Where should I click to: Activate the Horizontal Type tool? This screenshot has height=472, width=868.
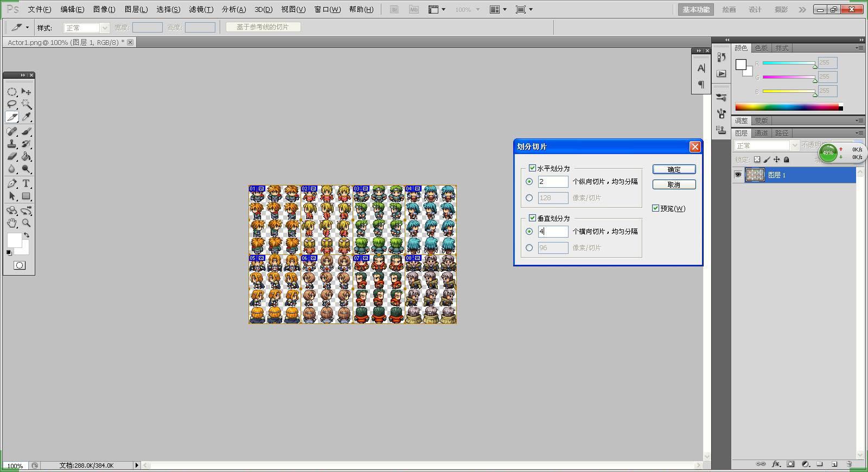point(26,183)
